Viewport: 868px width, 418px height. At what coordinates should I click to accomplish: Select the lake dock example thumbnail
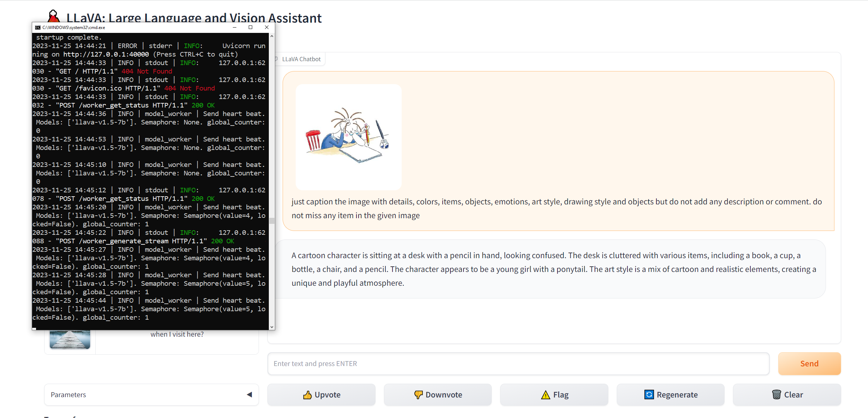[70, 339]
